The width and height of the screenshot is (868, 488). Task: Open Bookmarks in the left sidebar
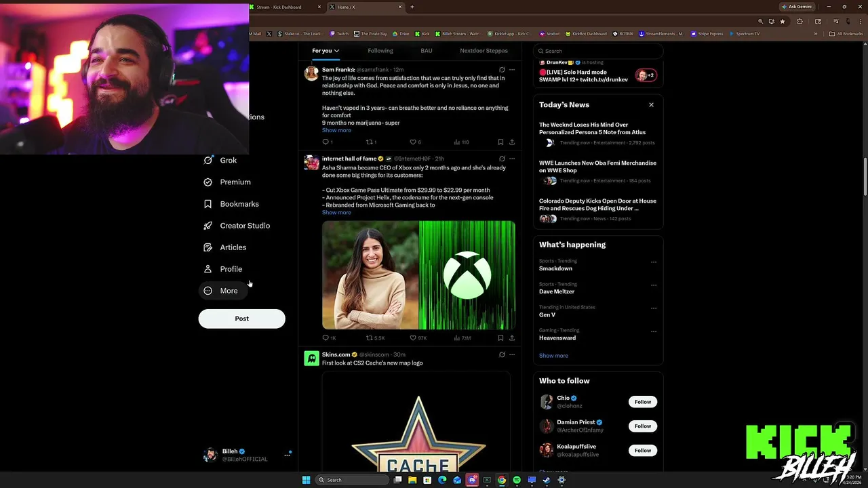(x=231, y=204)
